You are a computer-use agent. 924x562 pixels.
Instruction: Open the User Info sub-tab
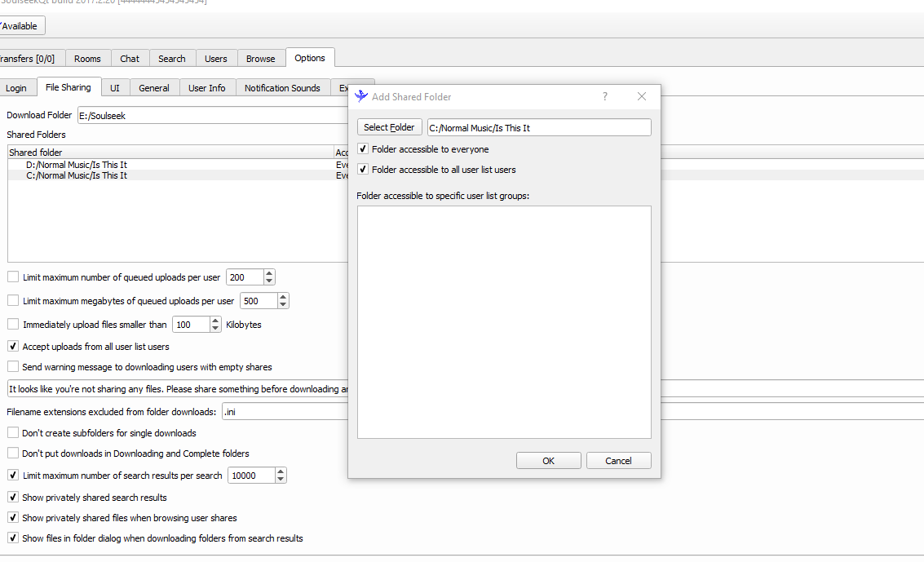[207, 88]
